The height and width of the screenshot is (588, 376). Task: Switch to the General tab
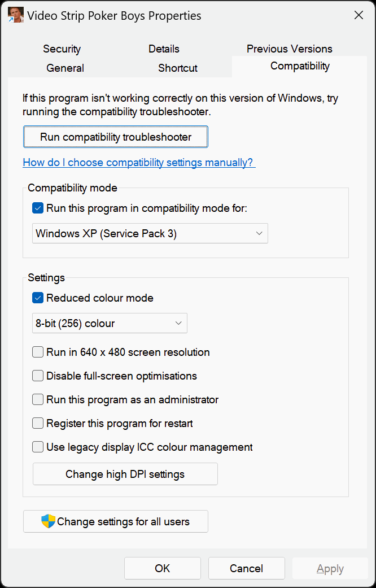pyautogui.click(x=65, y=68)
